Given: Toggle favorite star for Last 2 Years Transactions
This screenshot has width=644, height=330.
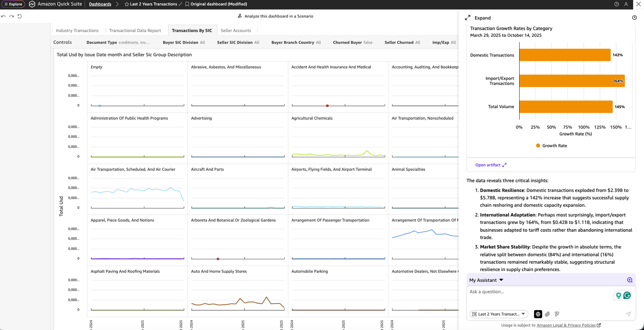Looking at the screenshot, I should [x=127, y=4].
